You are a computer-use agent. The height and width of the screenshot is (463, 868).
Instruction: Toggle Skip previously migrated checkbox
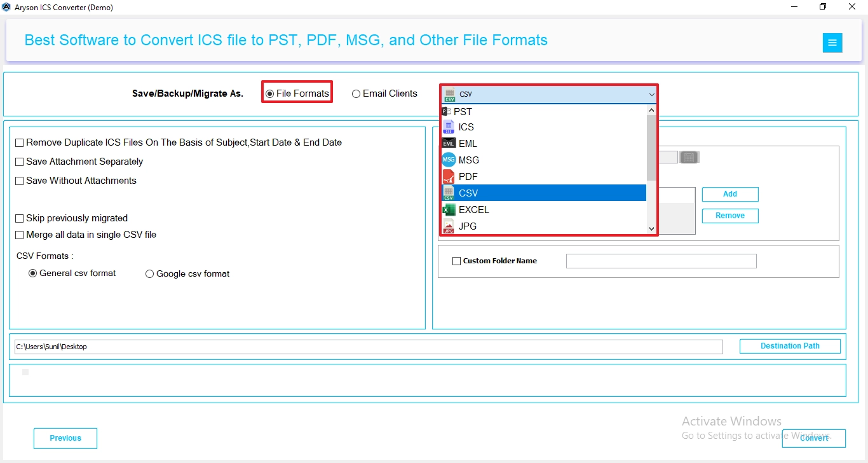click(20, 219)
